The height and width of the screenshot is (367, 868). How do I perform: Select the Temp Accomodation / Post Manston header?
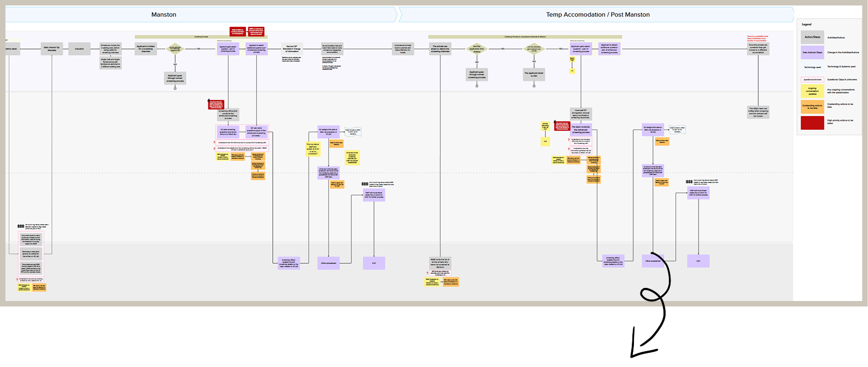tap(597, 15)
